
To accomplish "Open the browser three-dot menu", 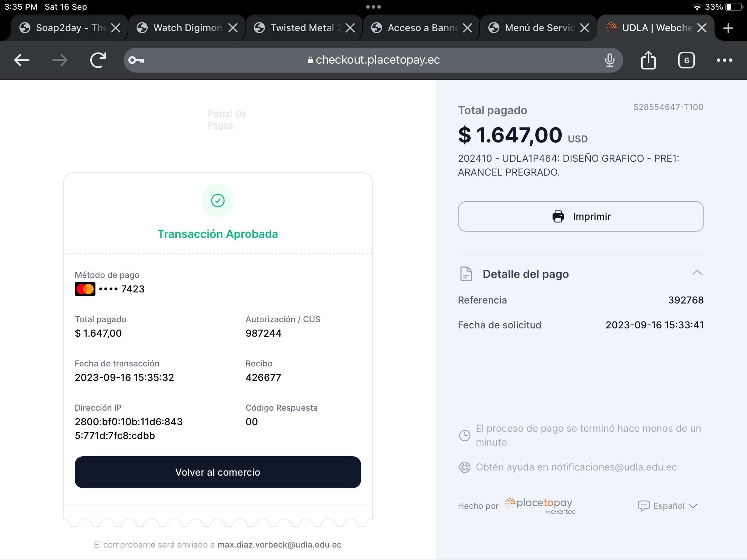I will tap(725, 60).
